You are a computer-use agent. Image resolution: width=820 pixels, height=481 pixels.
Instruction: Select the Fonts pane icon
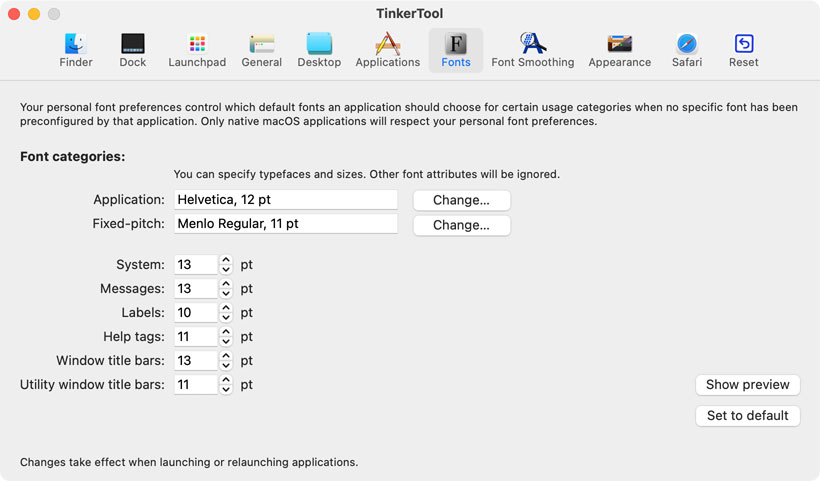[456, 51]
